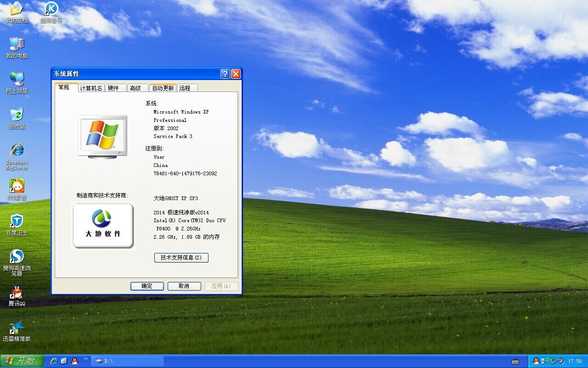The width and height of the screenshot is (588, 368).
Task: Open the keyboard language bar icon
Action: point(515,361)
